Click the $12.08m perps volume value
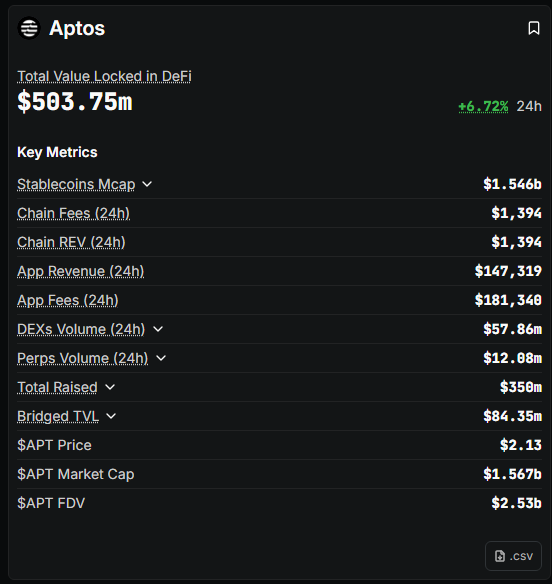 pyautogui.click(x=512, y=358)
